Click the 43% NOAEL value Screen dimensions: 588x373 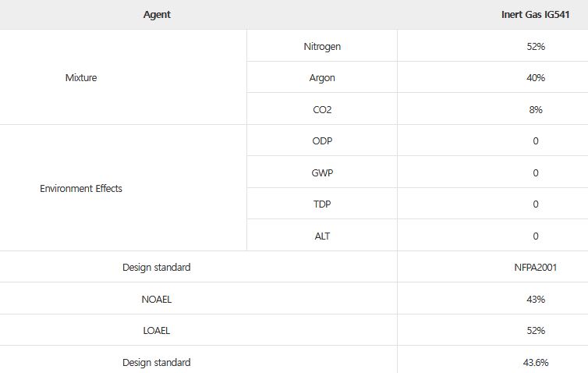click(x=535, y=299)
